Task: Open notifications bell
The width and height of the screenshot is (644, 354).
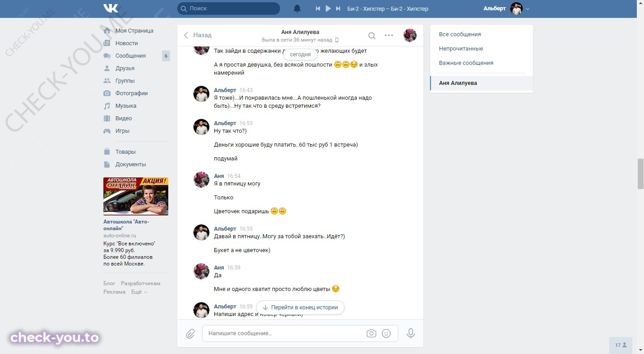Action: point(297,8)
